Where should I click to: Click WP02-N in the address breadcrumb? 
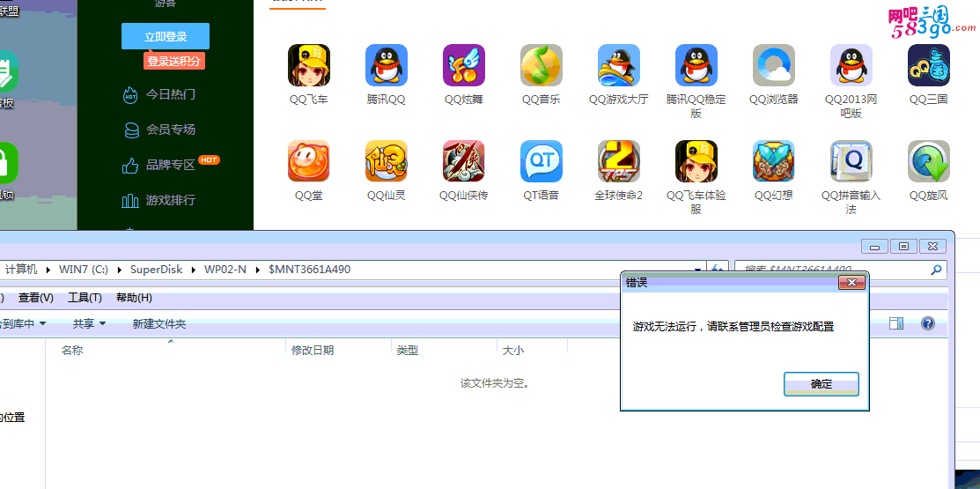[225, 270]
